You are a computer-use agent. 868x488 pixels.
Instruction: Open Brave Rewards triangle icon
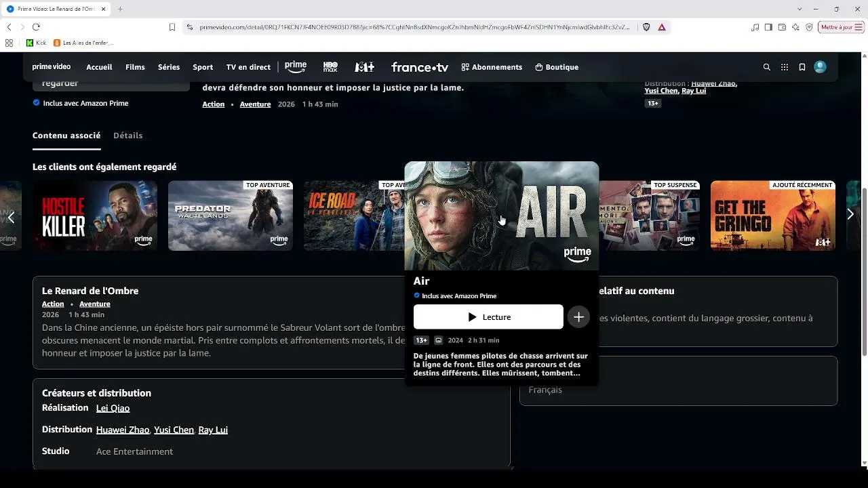point(662,27)
